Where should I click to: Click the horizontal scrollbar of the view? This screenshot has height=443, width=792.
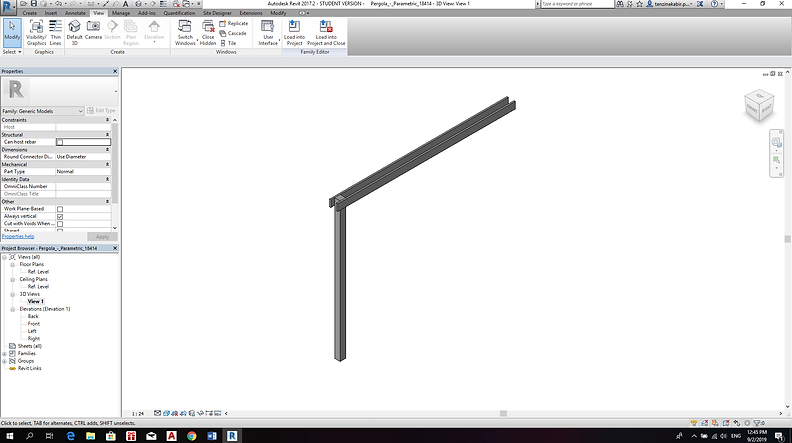pos(503,414)
